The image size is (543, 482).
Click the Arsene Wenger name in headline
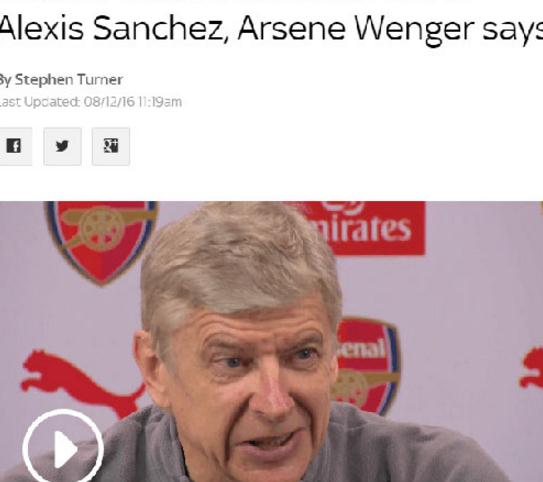click(x=356, y=29)
